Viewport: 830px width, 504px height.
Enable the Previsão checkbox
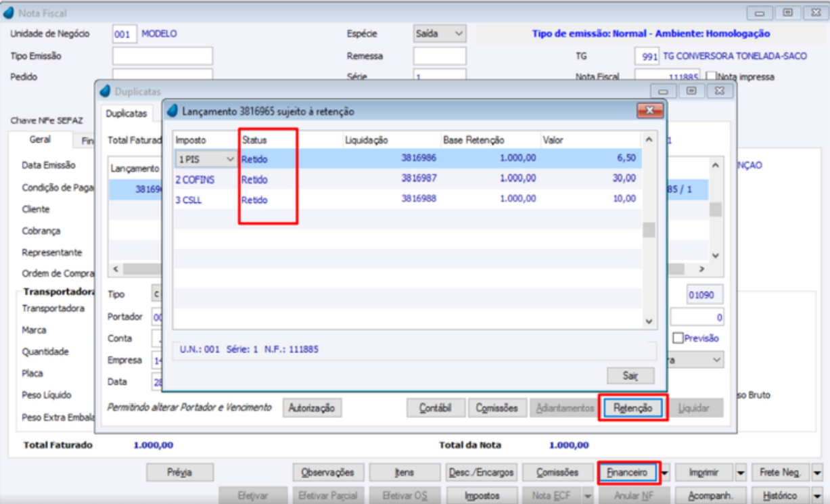pyautogui.click(x=678, y=338)
